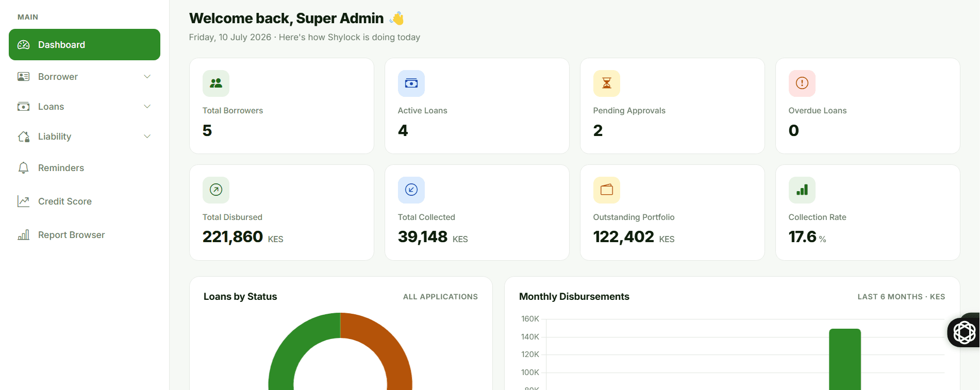Click the Outstanding Portfolio wallet icon
The height and width of the screenshot is (390, 980).
[x=607, y=190]
